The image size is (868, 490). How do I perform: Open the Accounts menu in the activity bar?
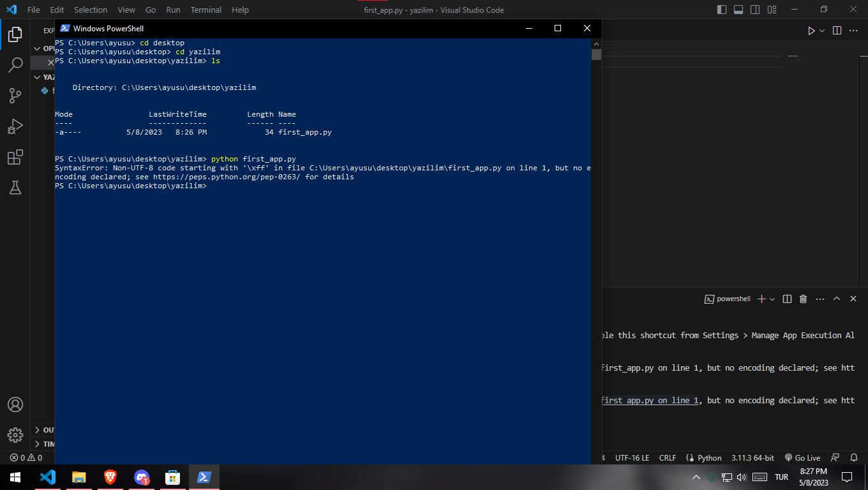coord(15,405)
